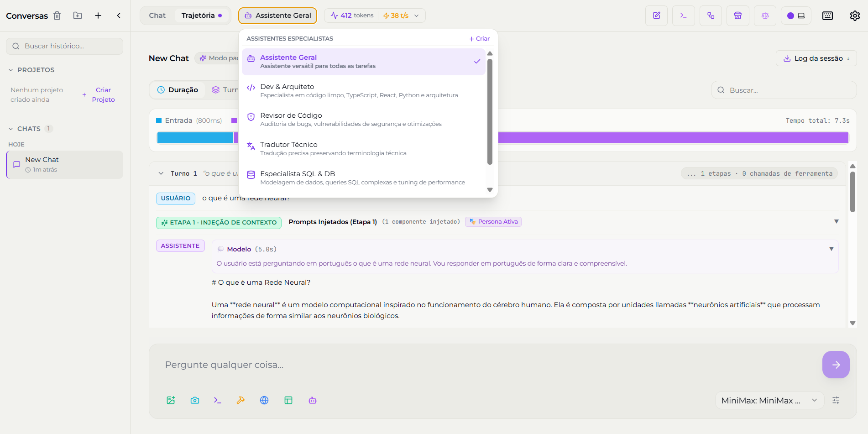Collapse the sidebar with the left chevron
The height and width of the screenshot is (434, 868).
click(x=119, y=16)
